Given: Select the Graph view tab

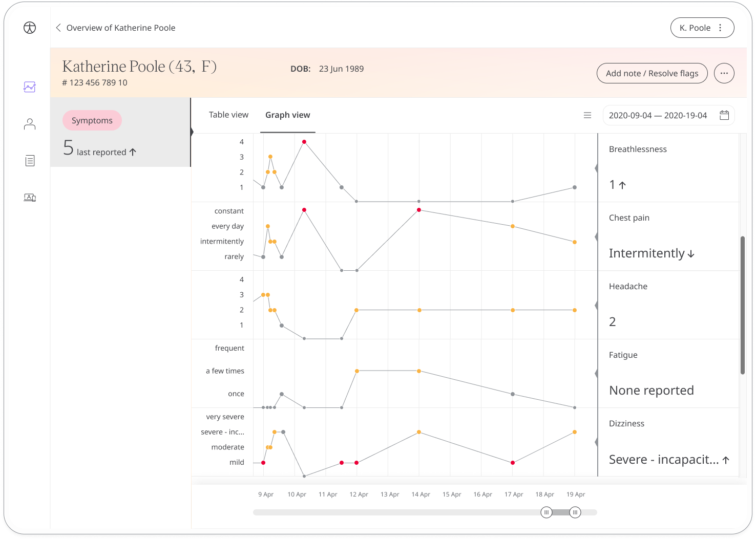Looking at the screenshot, I should 288,115.
